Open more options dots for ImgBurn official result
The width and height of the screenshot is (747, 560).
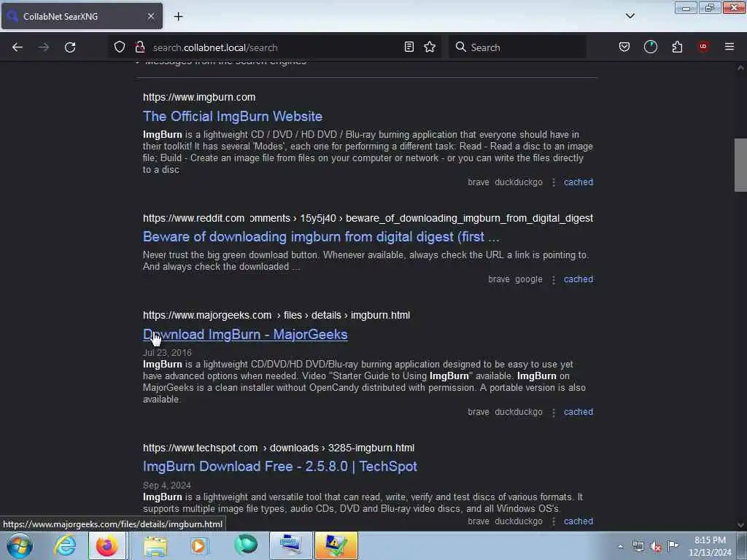[553, 182]
